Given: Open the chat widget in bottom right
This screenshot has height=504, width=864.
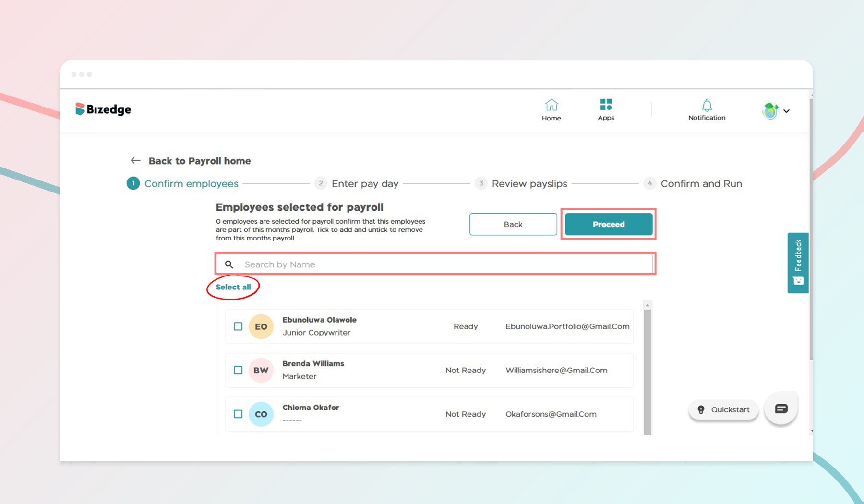Looking at the screenshot, I should (781, 409).
